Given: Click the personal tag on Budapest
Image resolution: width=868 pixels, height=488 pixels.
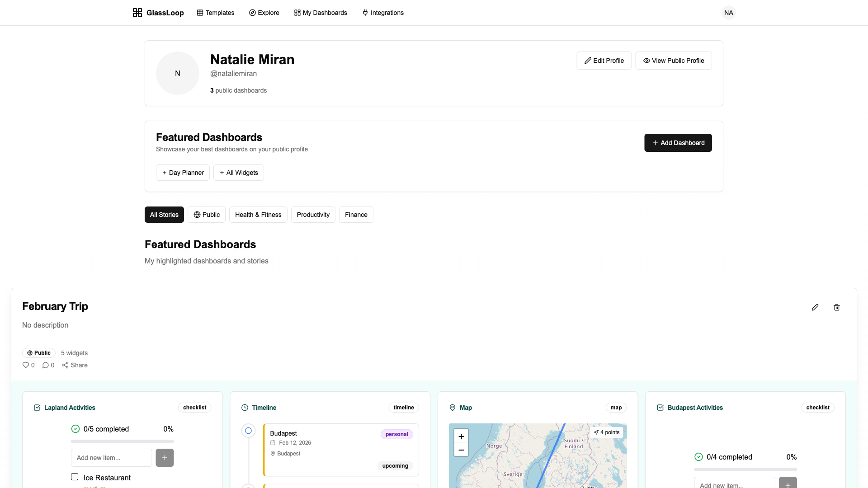Looking at the screenshot, I should point(396,434).
